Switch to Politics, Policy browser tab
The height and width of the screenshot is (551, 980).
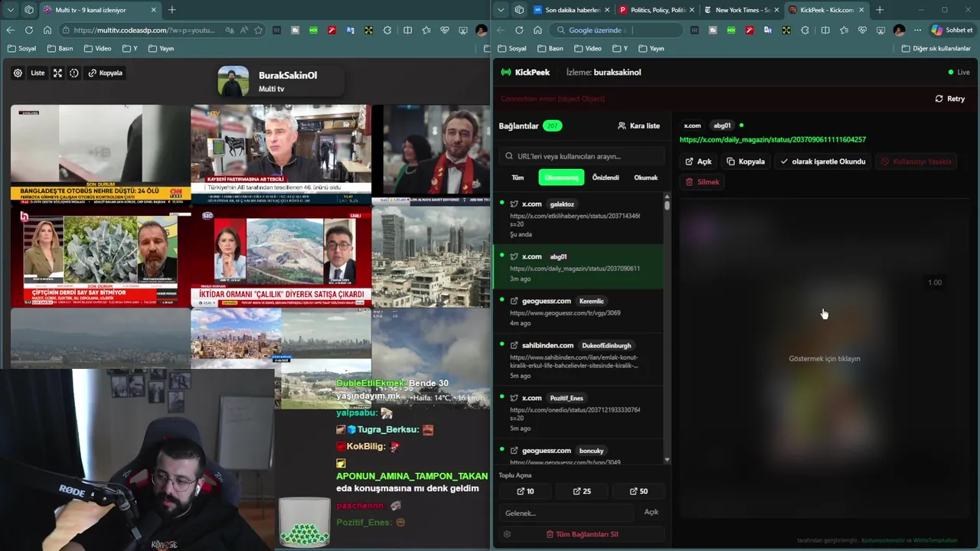[x=655, y=10]
